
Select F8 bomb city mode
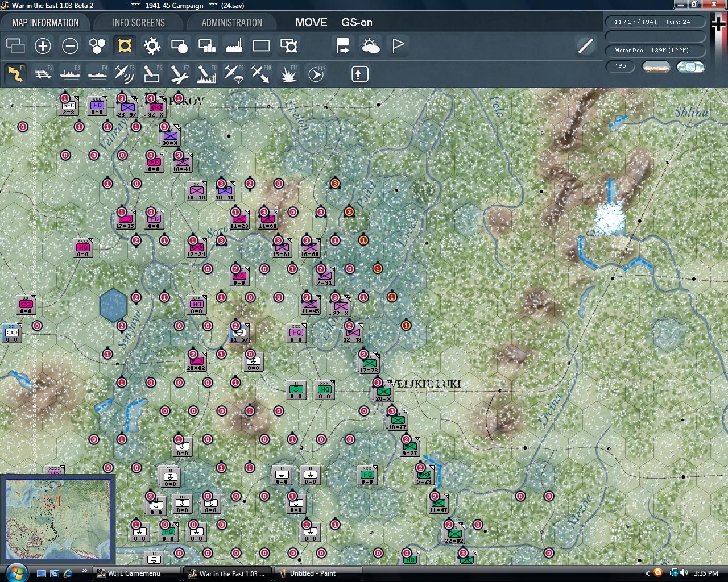coord(206,74)
